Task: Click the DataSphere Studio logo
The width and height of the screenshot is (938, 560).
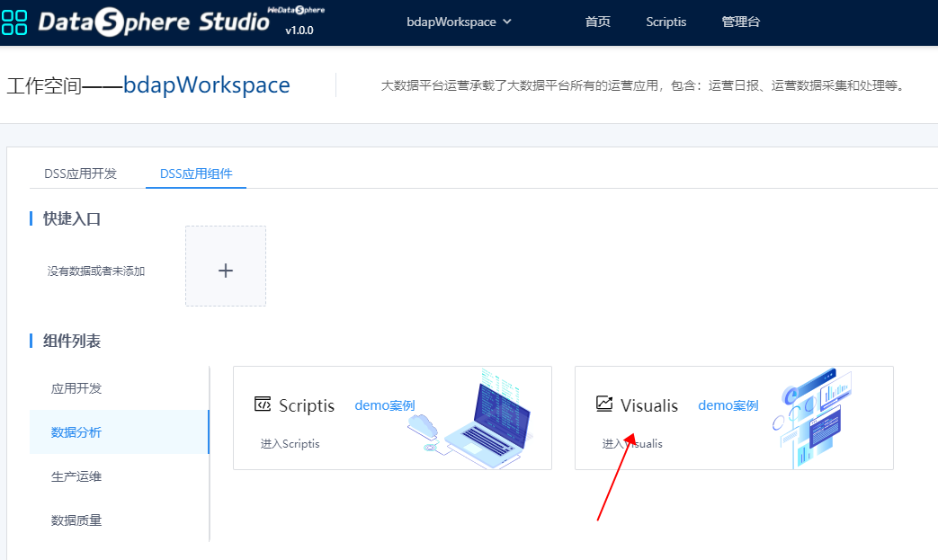Action: pyautogui.click(x=154, y=22)
